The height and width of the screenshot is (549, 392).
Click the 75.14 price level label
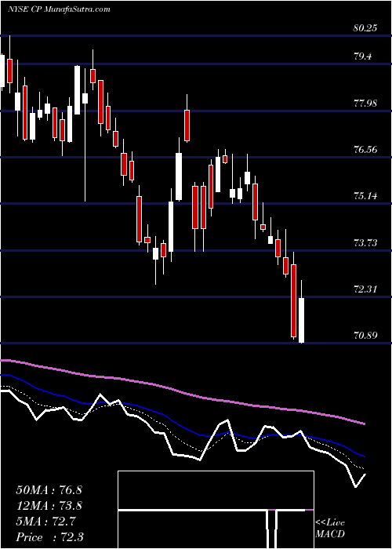[366, 196]
